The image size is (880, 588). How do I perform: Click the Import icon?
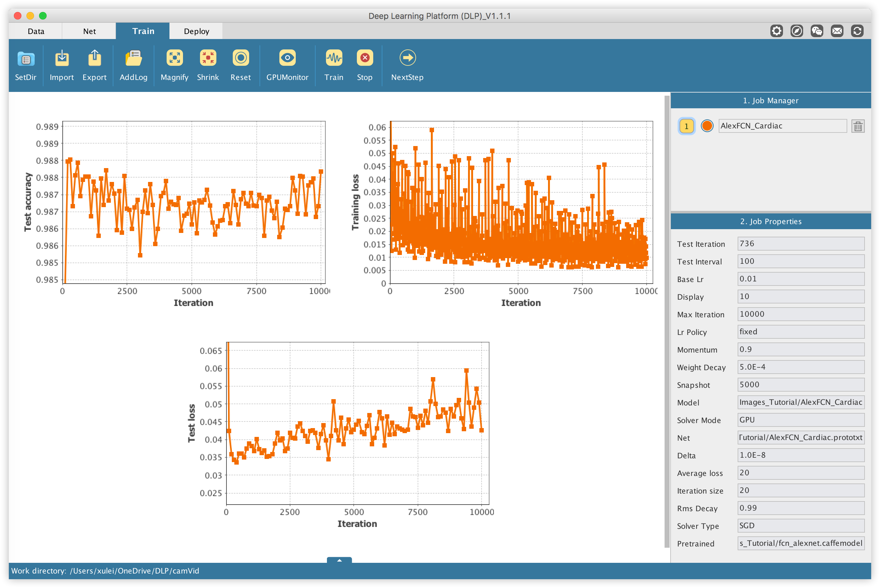click(x=62, y=59)
